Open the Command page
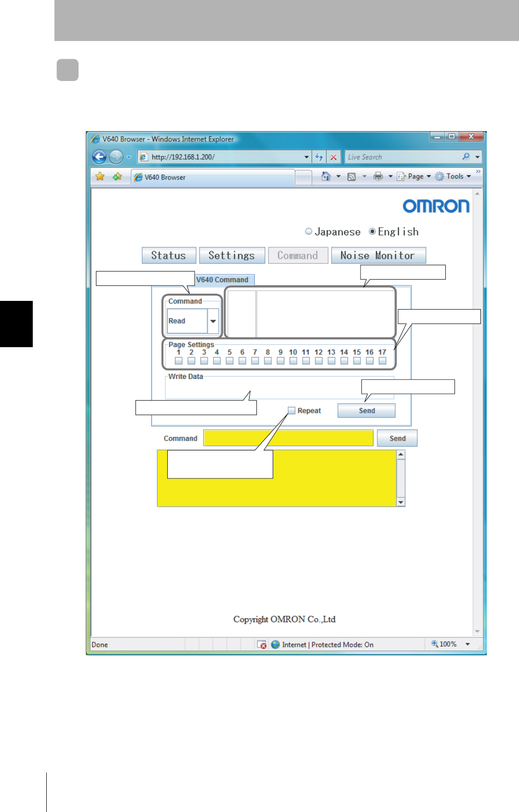 pos(298,256)
